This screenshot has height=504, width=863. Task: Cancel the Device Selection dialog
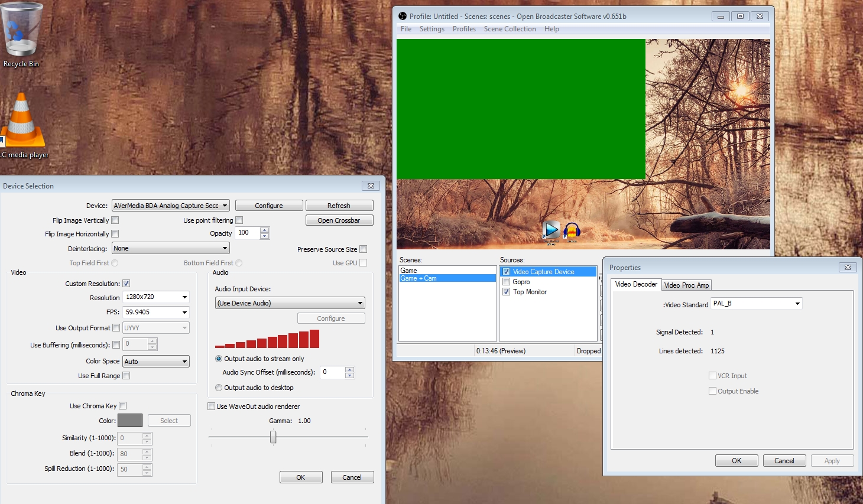352,477
